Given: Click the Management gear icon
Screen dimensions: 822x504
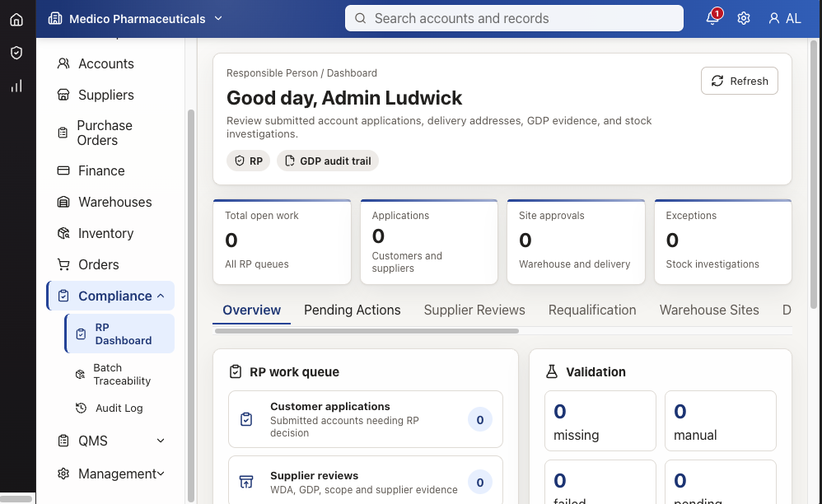Looking at the screenshot, I should [x=63, y=474].
